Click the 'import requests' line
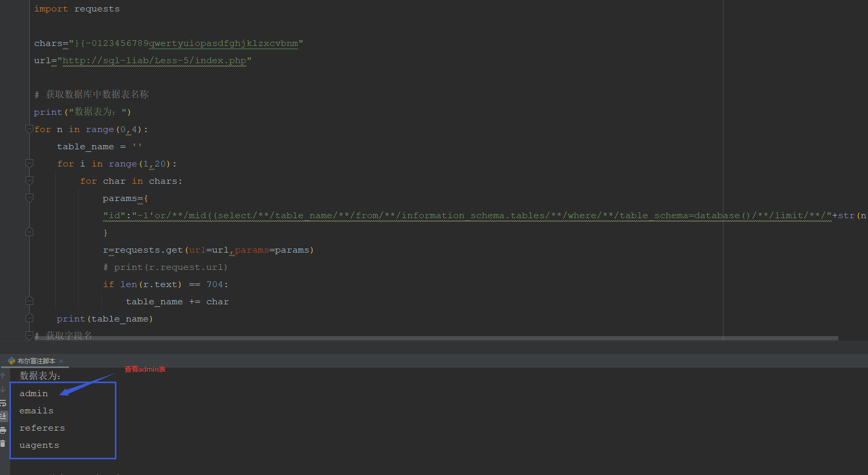The height and width of the screenshot is (475, 868). pyautogui.click(x=77, y=9)
